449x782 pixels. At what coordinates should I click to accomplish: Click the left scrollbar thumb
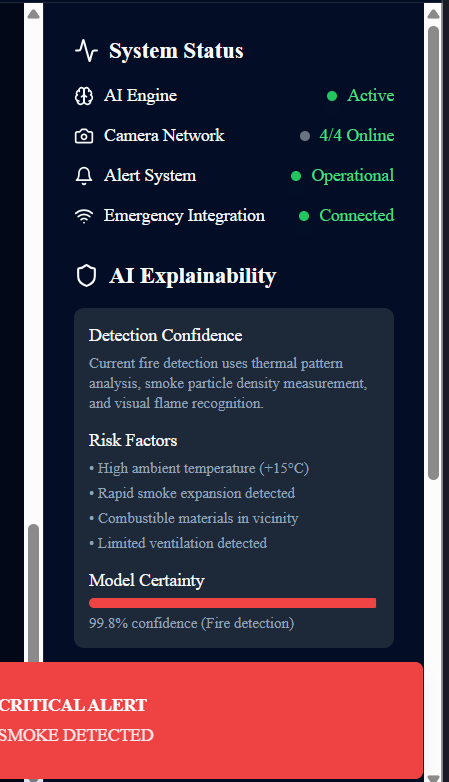coord(33,593)
